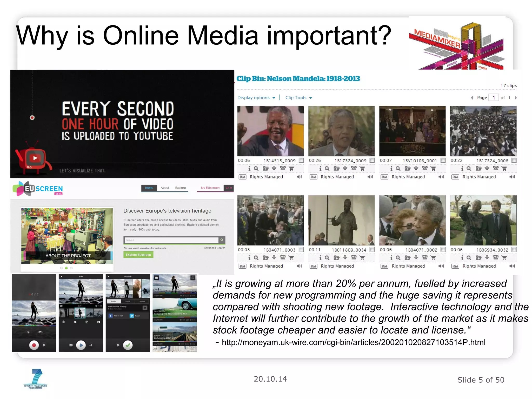Select the crop tool in the Edit screen
Viewport: 532px width, 399px height.
point(75,322)
